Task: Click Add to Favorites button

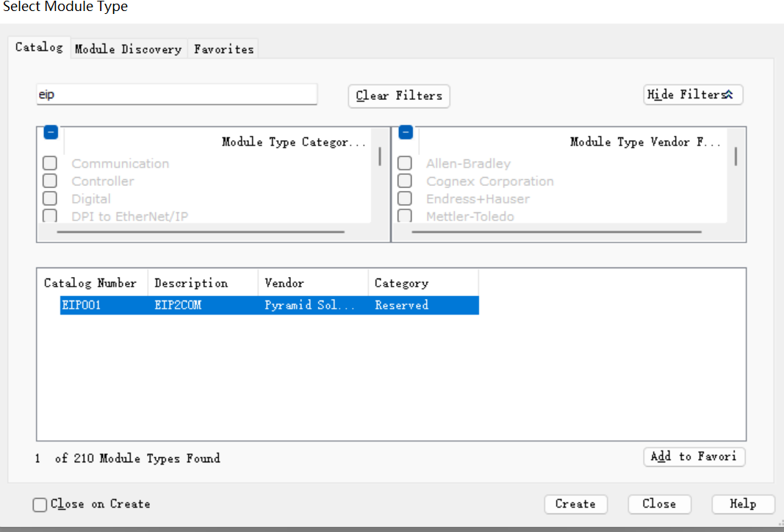Action: [694, 456]
